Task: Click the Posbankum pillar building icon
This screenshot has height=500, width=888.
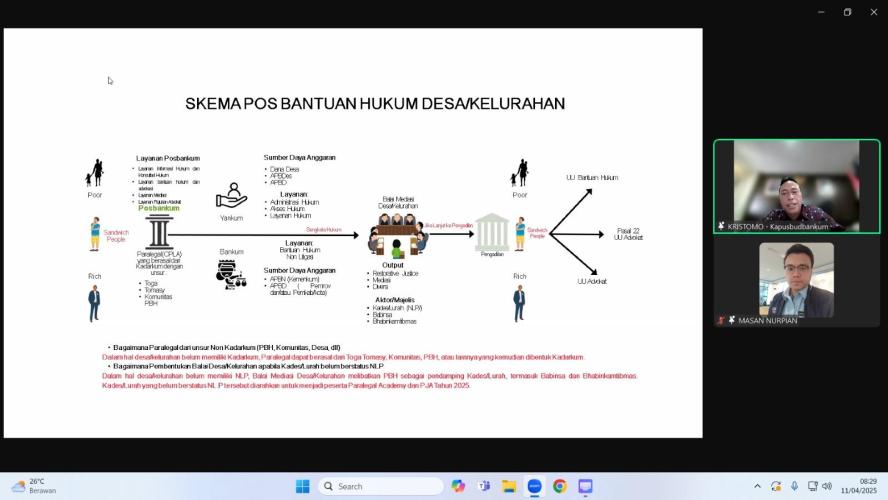Action: [x=159, y=232]
